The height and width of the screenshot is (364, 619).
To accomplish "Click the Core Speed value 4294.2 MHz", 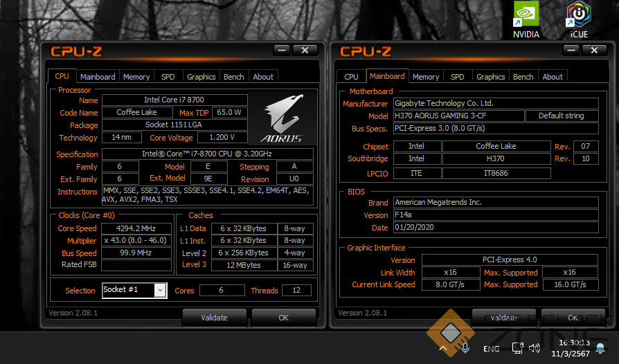I will pos(136,228).
